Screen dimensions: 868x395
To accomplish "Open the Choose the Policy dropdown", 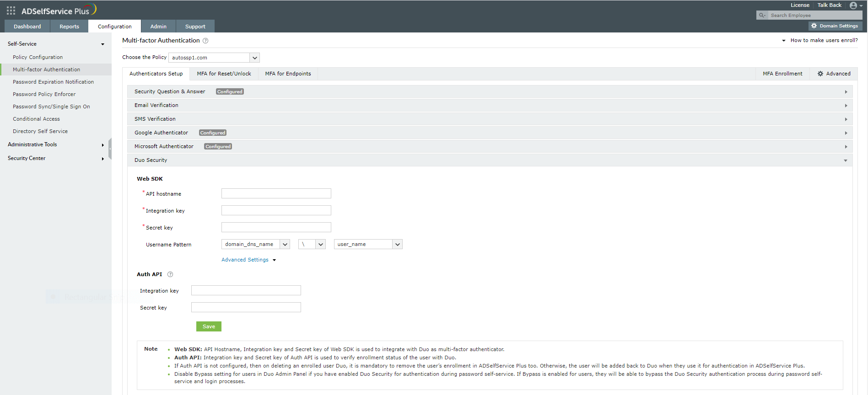I will (214, 58).
